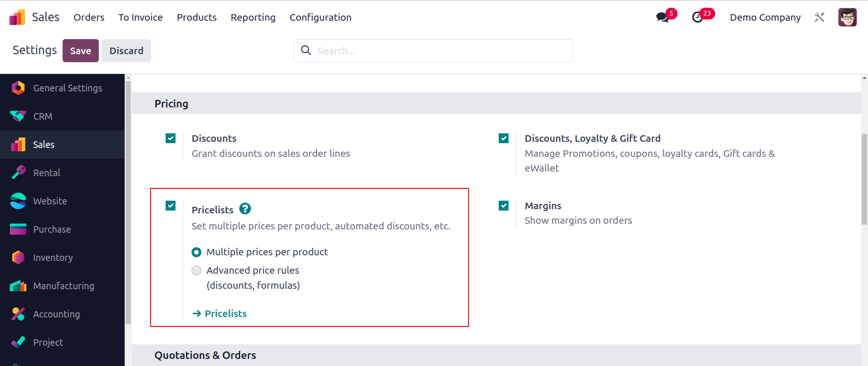Switch to Inventory settings label
The image size is (868, 366).
53,258
